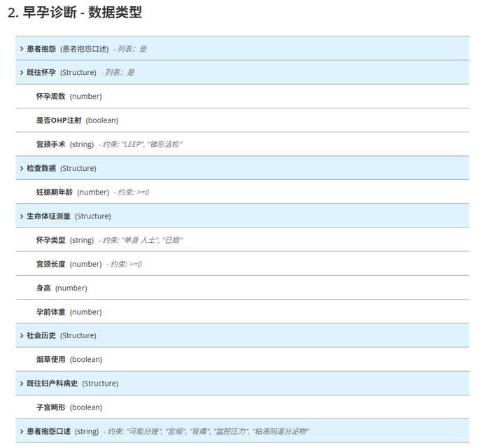Select the 是否OHP注射 boolean field
Image resolution: width=490 pixels, height=448 pixels.
(59, 120)
